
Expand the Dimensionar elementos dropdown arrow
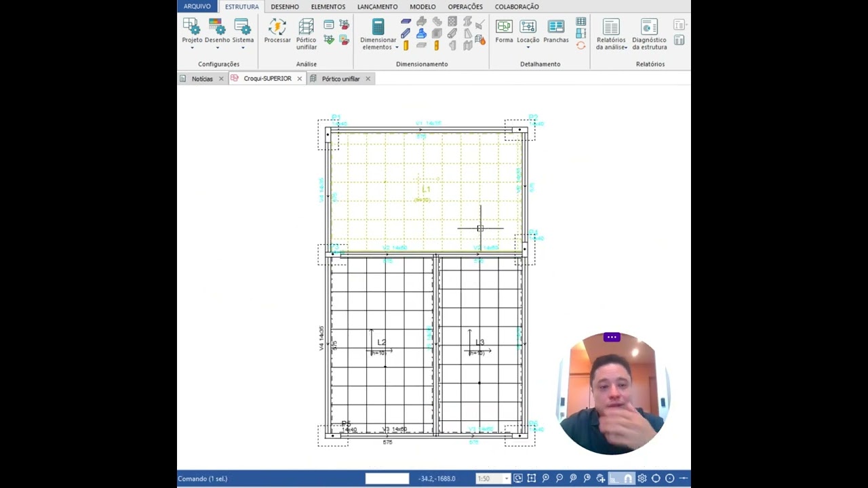pos(397,48)
